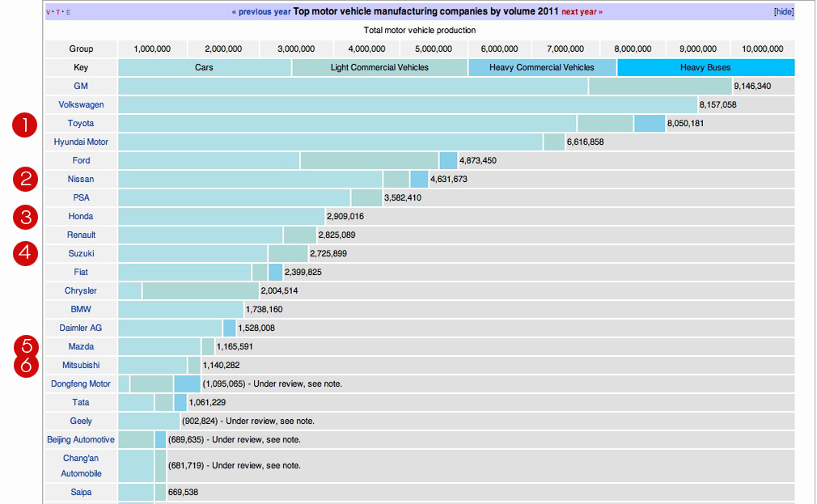Select Tata total 1,061,229
The height and width of the screenshot is (504, 817).
click(x=207, y=402)
